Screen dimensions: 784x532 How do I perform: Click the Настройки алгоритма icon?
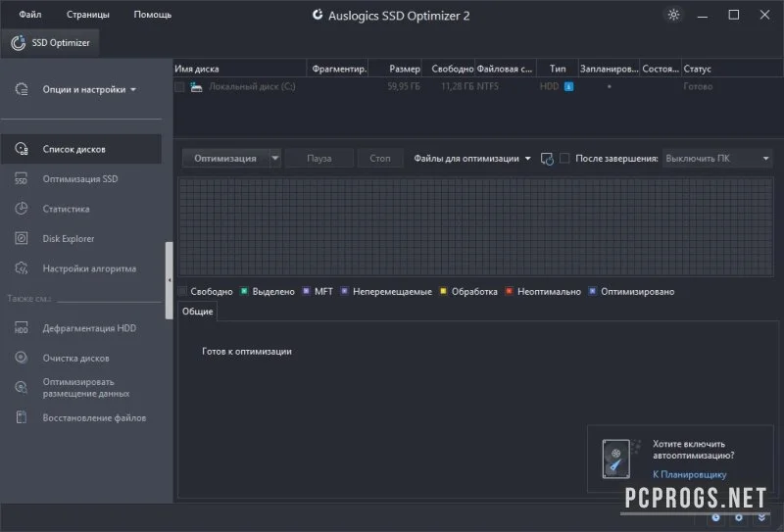(22, 268)
